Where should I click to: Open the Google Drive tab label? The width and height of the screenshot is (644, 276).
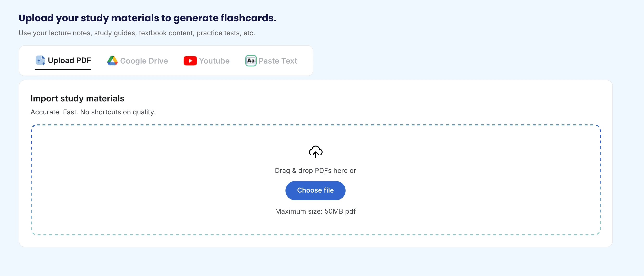click(x=144, y=61)
